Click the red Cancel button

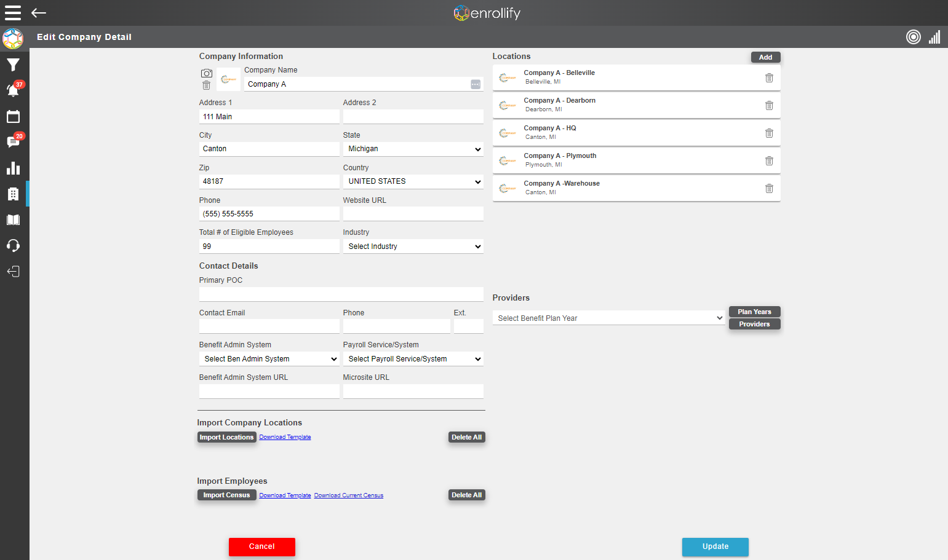[262, 546]
